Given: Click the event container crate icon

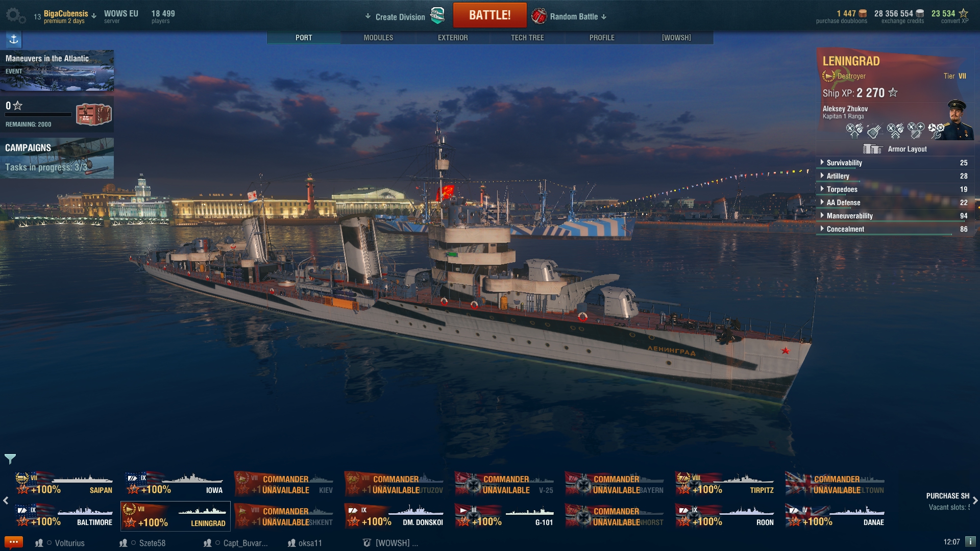Looking at the screenshot, I should tap(94, 114).
